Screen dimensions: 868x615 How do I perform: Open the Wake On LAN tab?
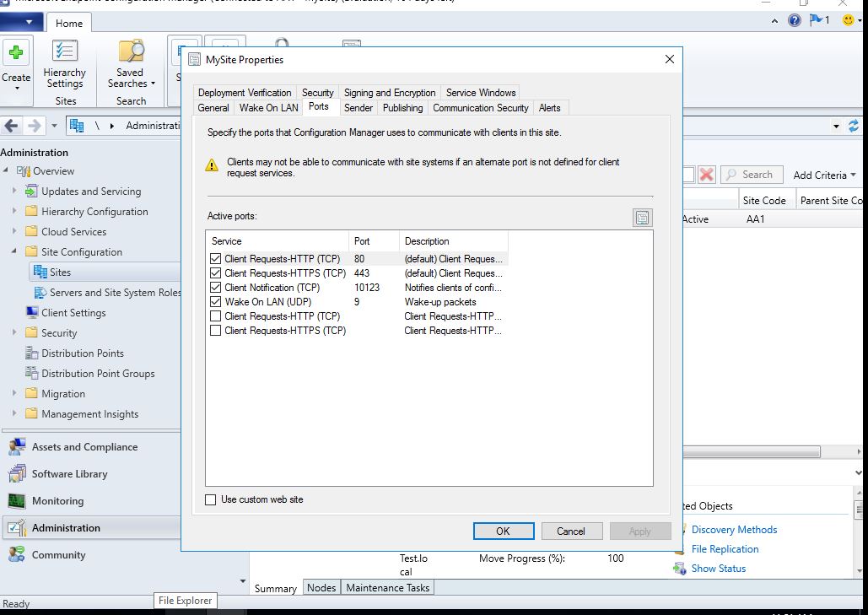268,108
